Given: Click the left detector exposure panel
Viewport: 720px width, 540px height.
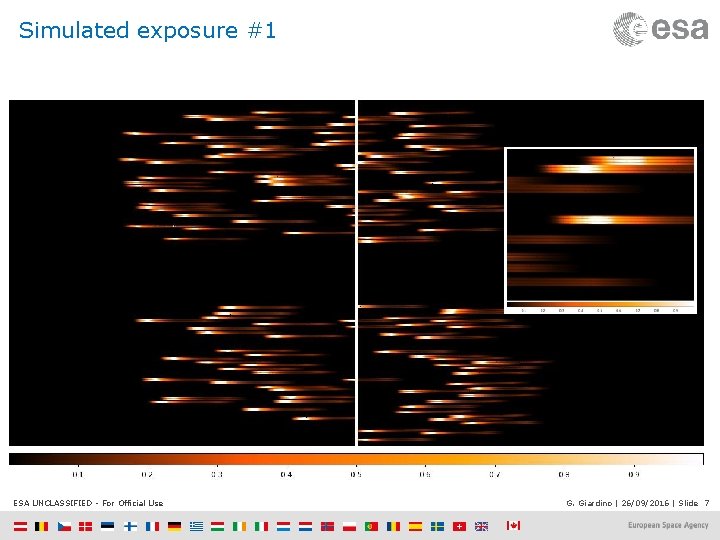Looking at the screenshot, I should (182, 273).
